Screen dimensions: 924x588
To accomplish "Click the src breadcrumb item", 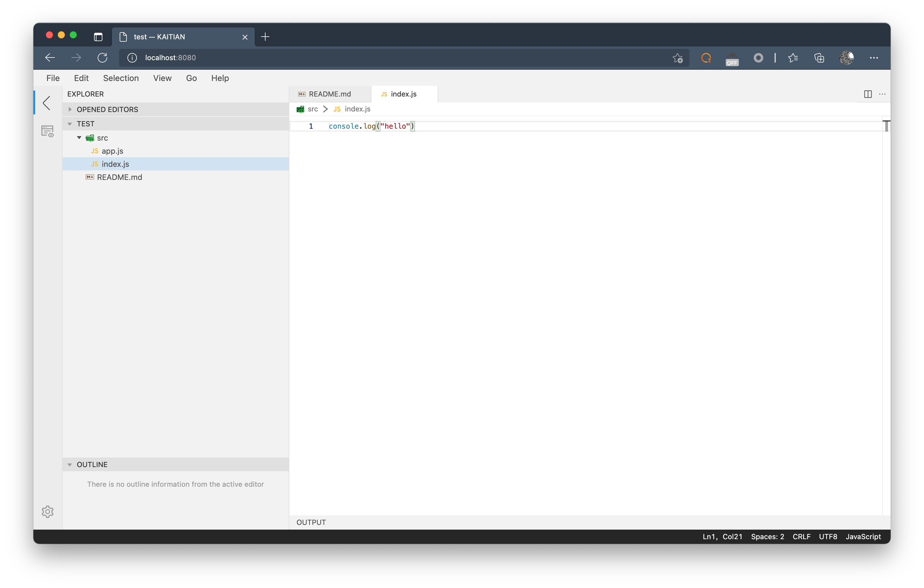I will click(x=313, y=109).
